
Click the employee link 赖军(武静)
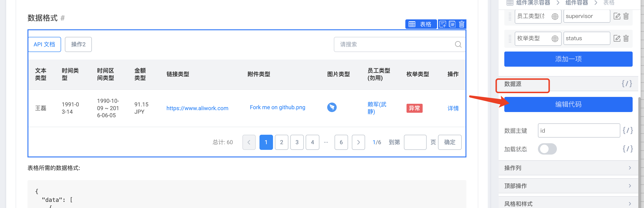(377, 108)
